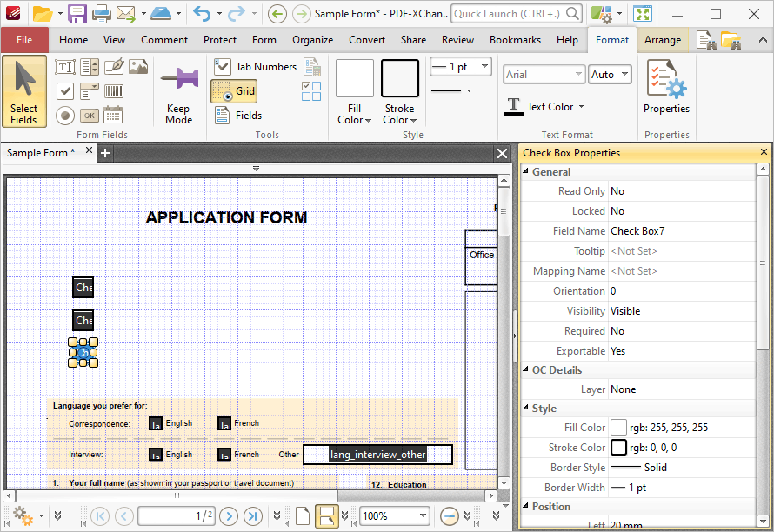The width and height of the screenshot is (774, 532).
Task: Click the ribbon Fill Color white swatch
Action: click(x=355, y=78)
